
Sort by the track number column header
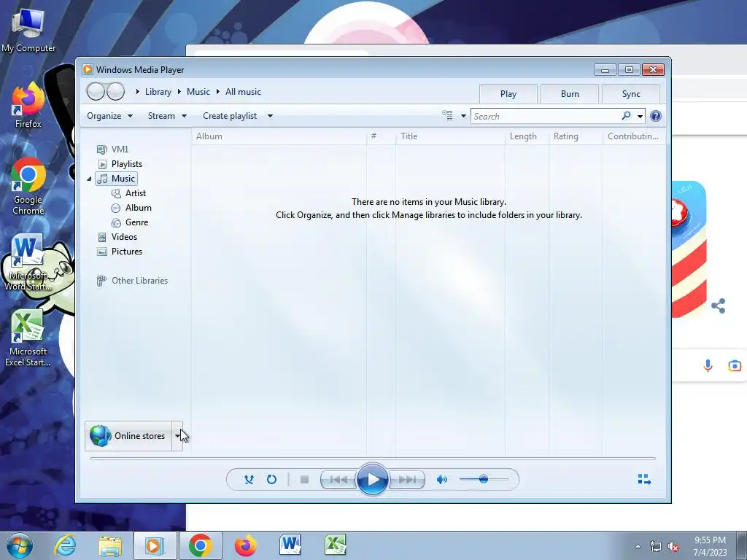coord(381,136)
